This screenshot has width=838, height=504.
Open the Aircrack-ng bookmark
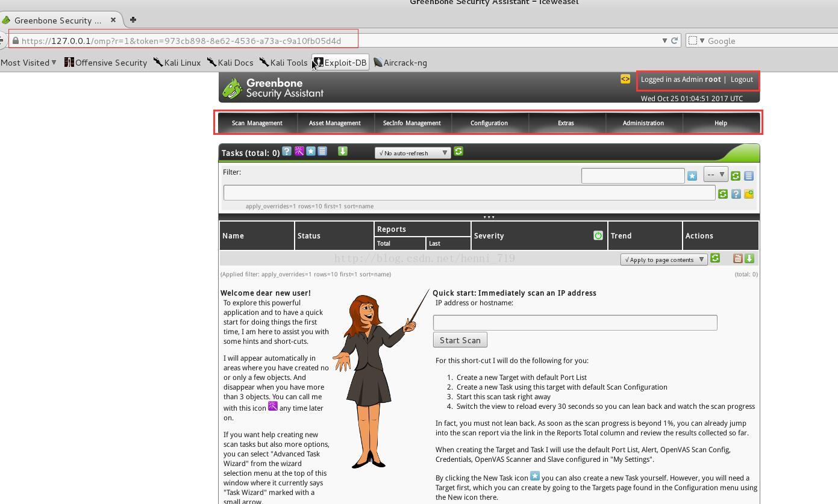(x=401, y=63)
